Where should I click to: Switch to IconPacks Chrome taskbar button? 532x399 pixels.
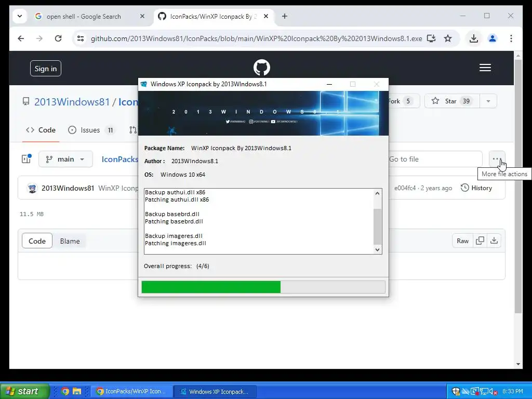pyautogui.click(x=131, y=392)
